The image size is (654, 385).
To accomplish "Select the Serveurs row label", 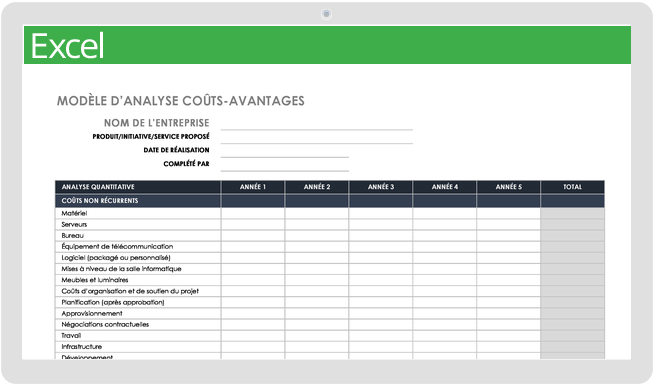I will tap(74, 224).
